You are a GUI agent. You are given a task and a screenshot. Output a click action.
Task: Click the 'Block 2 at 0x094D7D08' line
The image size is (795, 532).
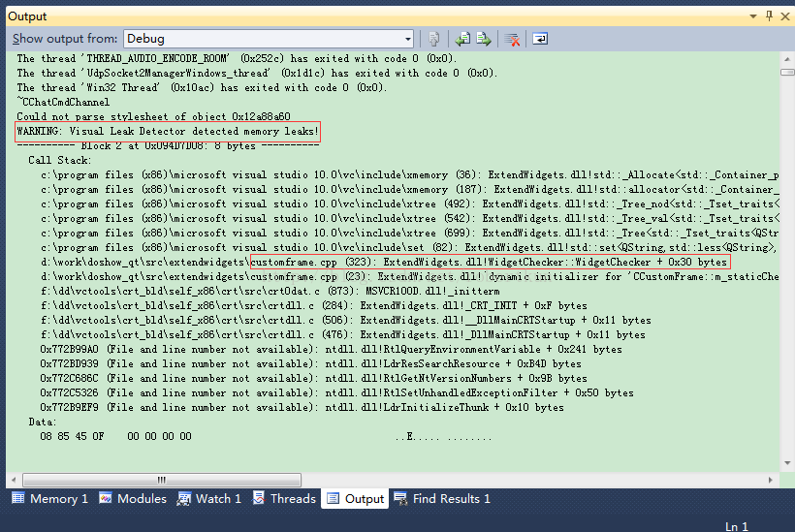168,146
